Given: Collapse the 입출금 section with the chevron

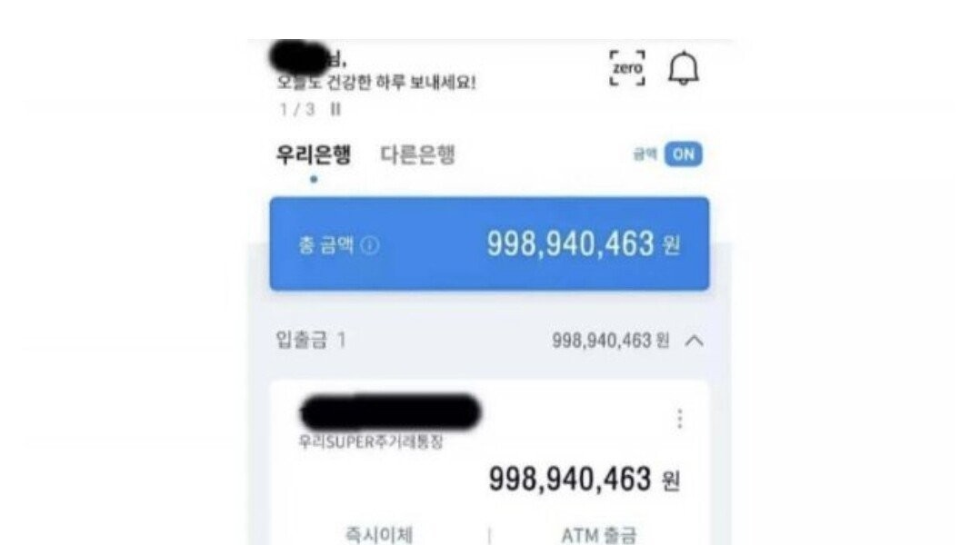Looking at the screenshot, I should coord(694,341).
